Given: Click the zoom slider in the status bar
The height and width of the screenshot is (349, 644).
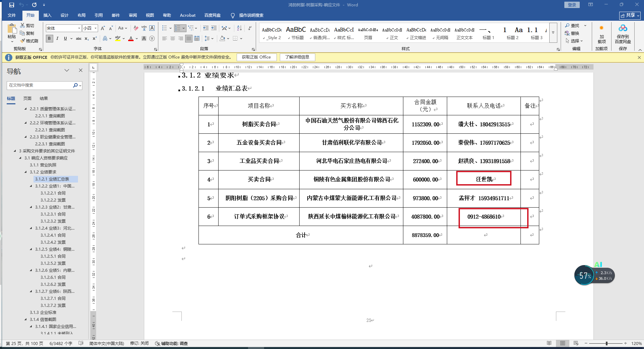Looking at the screenshot, I should (x=606, y=343).
